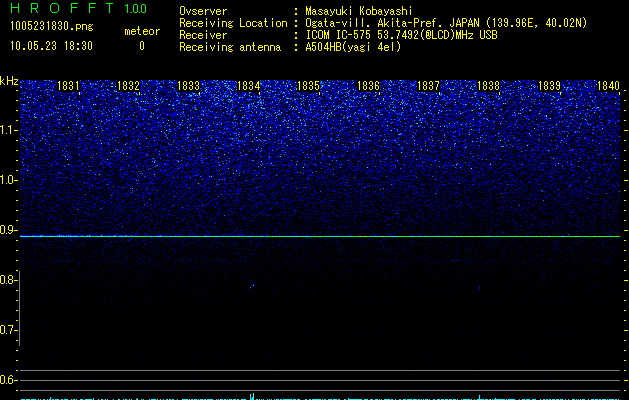Click the meteor count value 0
629x400 pixels.
142,46
